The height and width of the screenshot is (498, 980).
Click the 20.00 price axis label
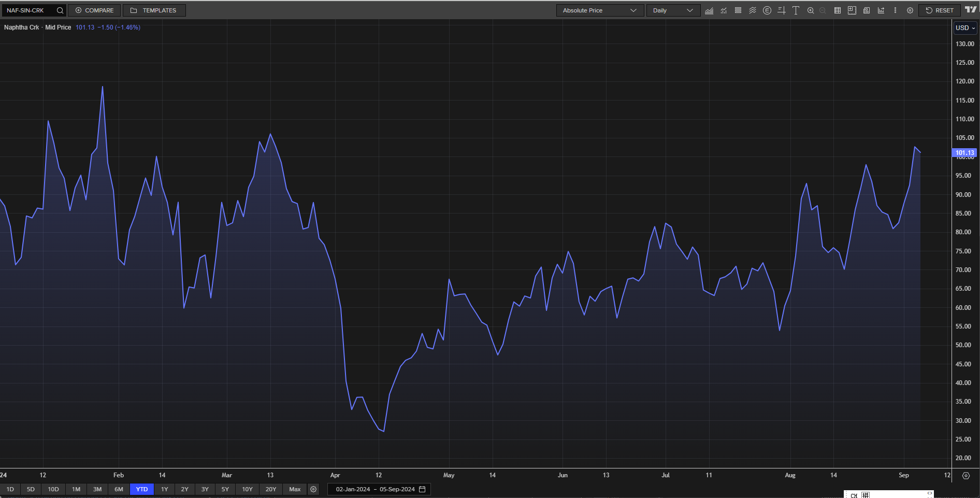pyautogui.click(x=963, y=458)
